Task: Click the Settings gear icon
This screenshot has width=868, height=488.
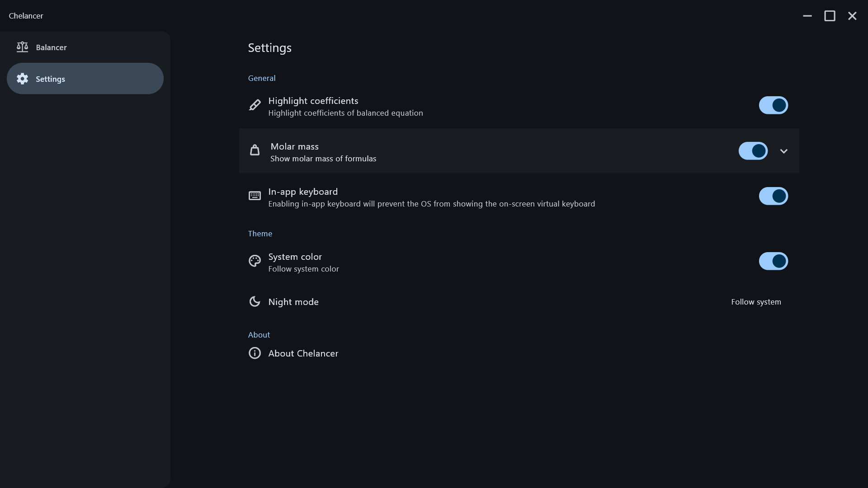Action: tap(22, 79)
